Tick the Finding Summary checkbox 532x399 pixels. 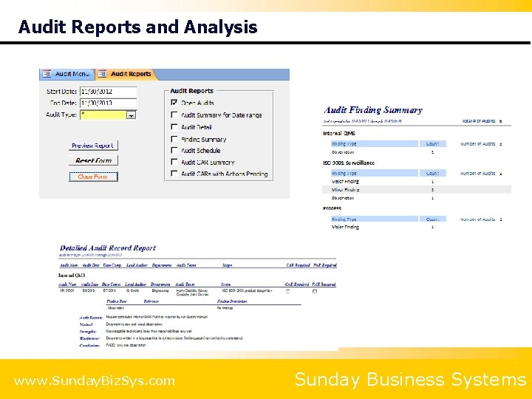coord(174,139)
